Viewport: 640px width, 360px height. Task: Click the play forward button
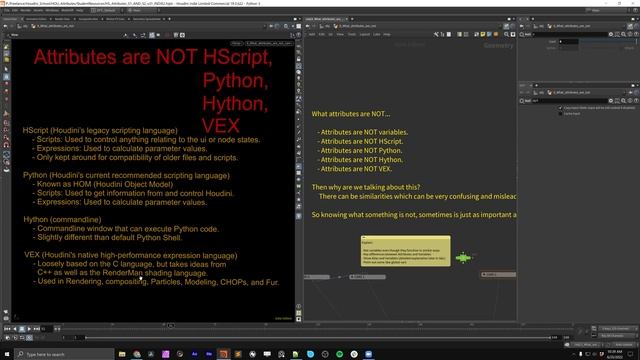point(29,329)
